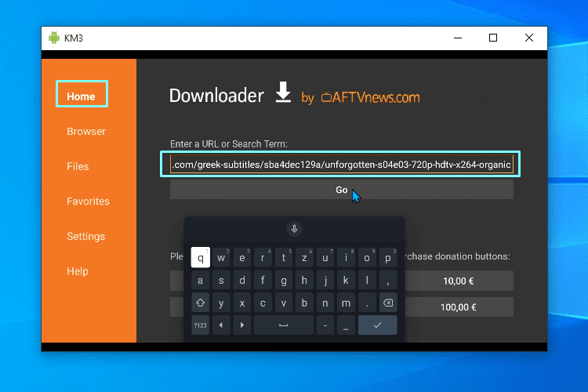
Task: Click the 100,00 € donation button
Action: 459,307
